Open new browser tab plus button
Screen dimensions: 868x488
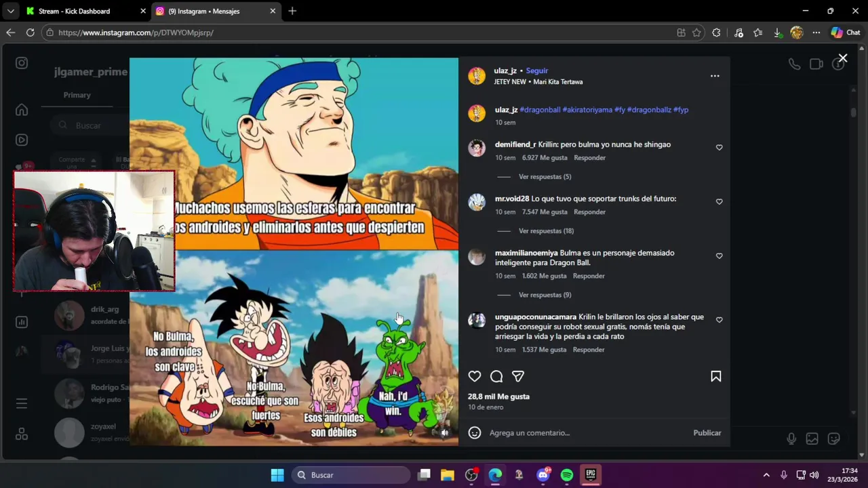click(292, 11)
